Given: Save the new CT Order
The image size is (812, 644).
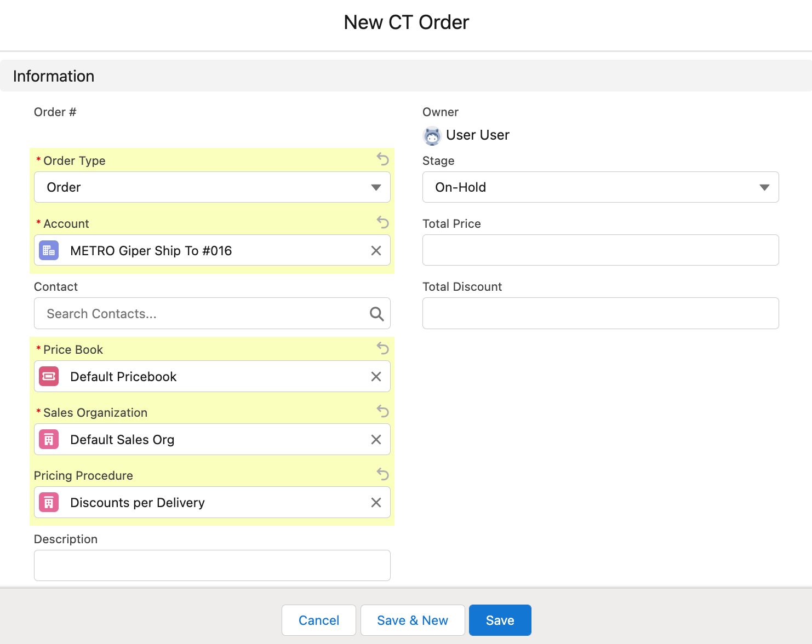Looking at the screenshot, I should [500, 620].
